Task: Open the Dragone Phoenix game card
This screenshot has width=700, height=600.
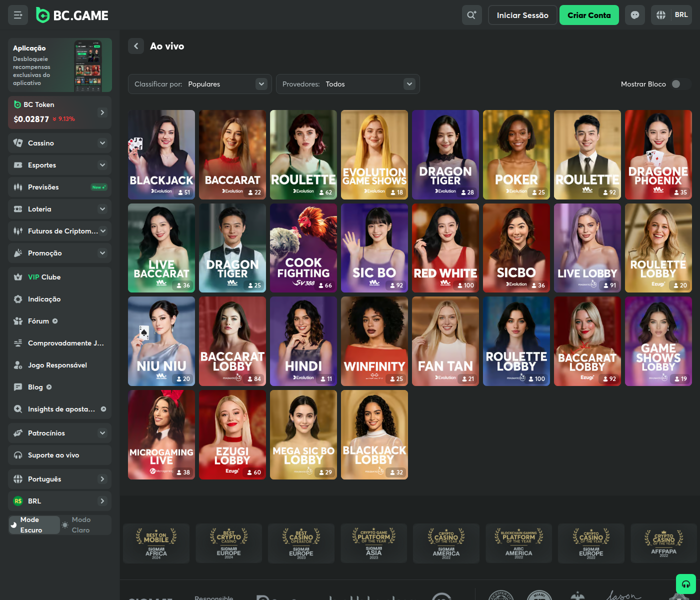Action: coord(658,154)
